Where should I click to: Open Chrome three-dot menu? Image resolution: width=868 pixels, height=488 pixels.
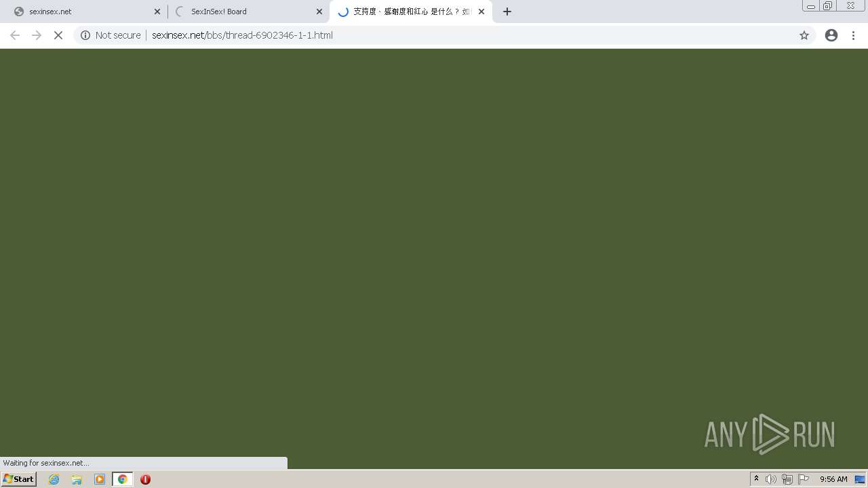[854, 35]
